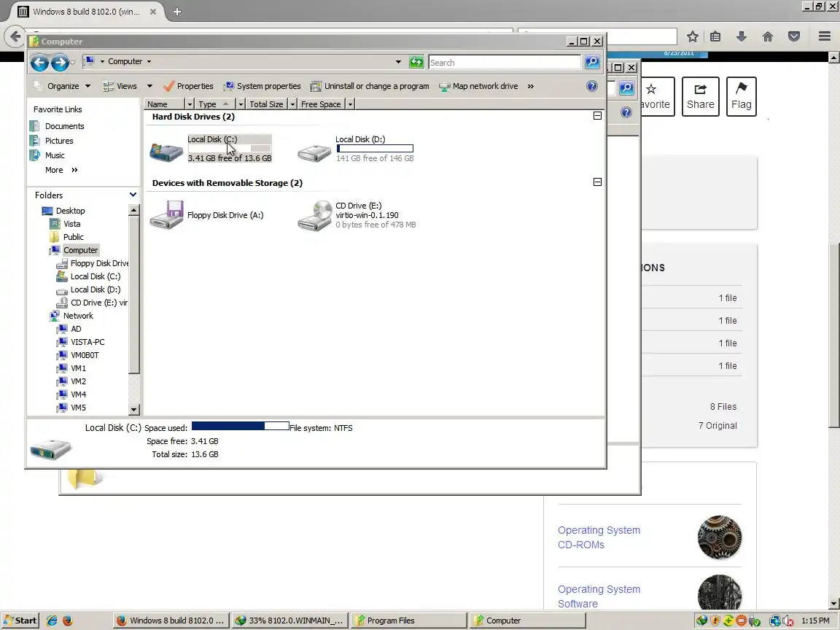Open address bar history dropdown
Screen dimensions: 840x630
[398, 62]
